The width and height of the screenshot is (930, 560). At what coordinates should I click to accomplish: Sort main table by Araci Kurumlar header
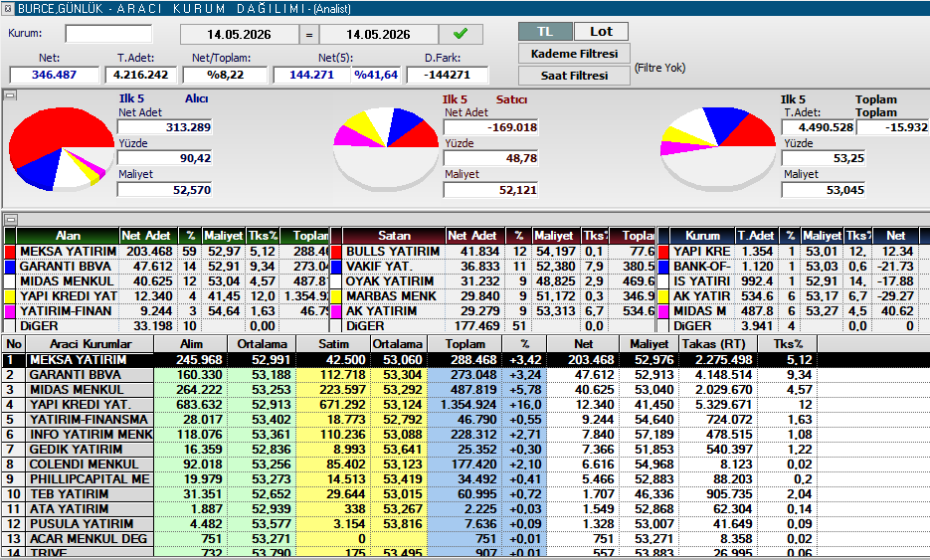click(x=91, y=344)
